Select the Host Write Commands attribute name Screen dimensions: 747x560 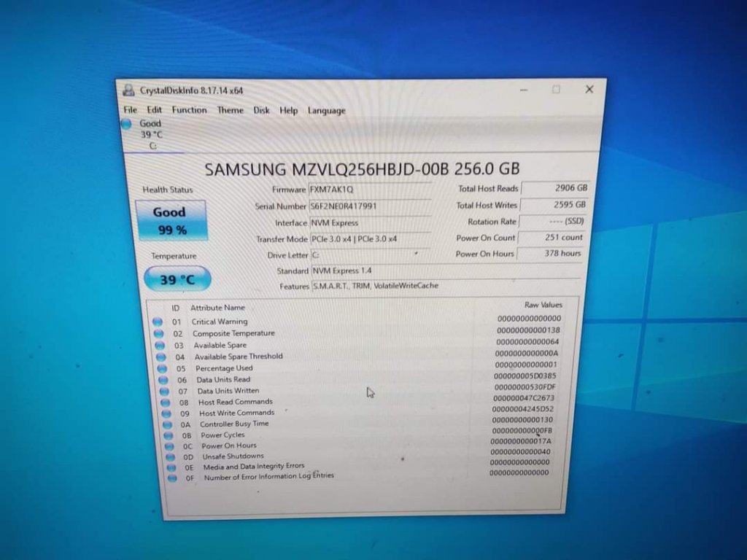click(x=237, y=413)
